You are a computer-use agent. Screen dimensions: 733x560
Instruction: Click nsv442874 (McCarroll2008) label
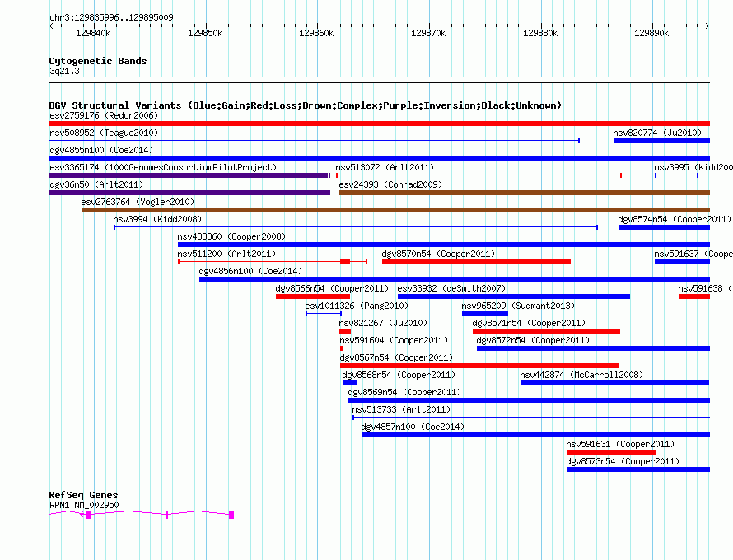tap(581, 375)
